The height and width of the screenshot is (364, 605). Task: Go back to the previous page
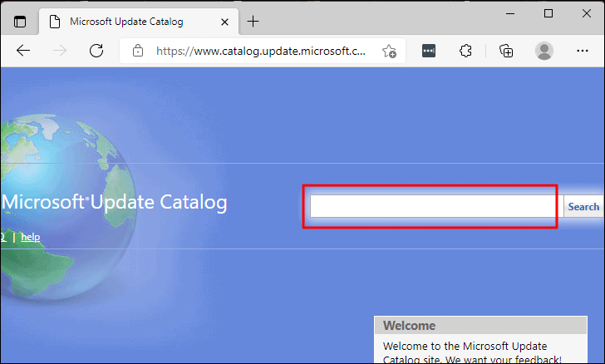click(x=23, y=51)
